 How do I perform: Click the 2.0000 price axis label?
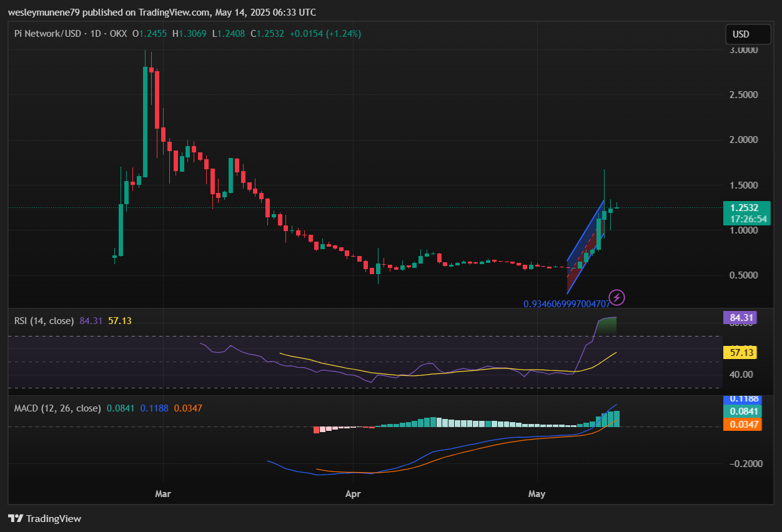coord(744,140)
